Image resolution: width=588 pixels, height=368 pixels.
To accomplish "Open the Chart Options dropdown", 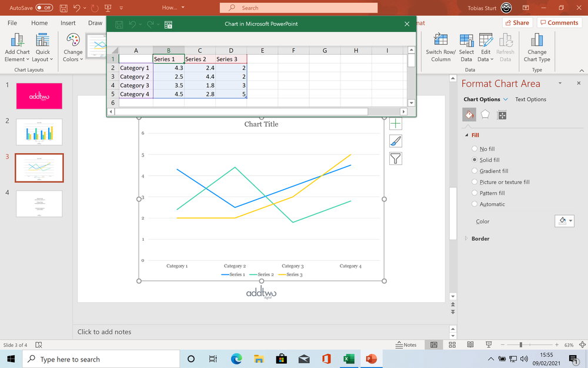I will click(486, 99).
